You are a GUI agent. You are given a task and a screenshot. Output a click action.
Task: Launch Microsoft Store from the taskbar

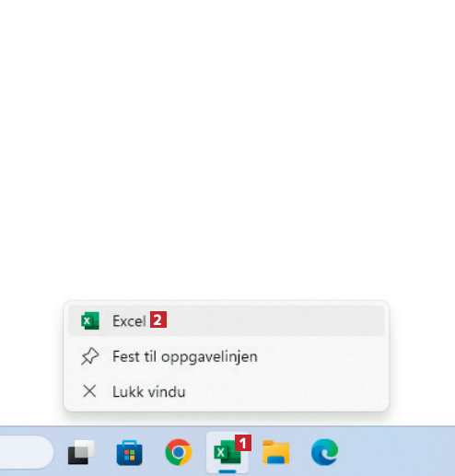[x=130, y=453]
